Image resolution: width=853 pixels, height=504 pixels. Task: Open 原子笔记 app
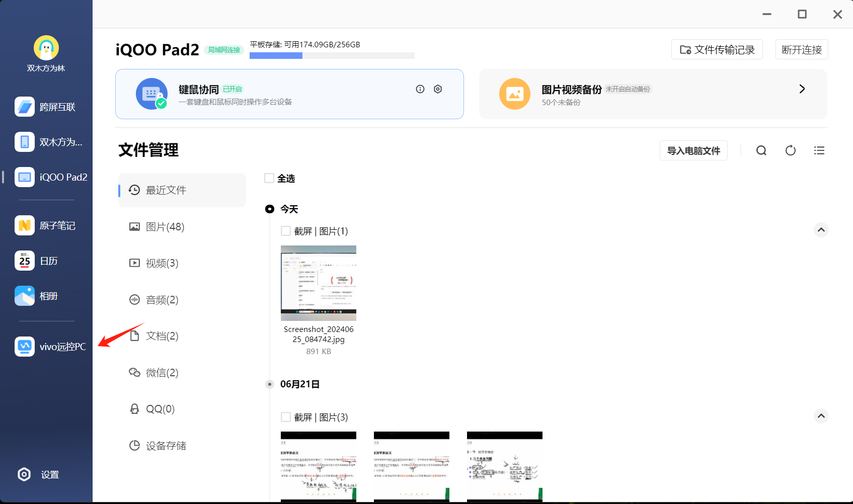[46, 225]
